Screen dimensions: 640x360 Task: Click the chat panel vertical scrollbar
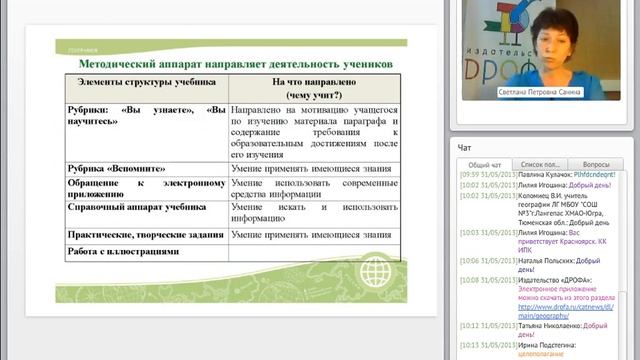622,265
